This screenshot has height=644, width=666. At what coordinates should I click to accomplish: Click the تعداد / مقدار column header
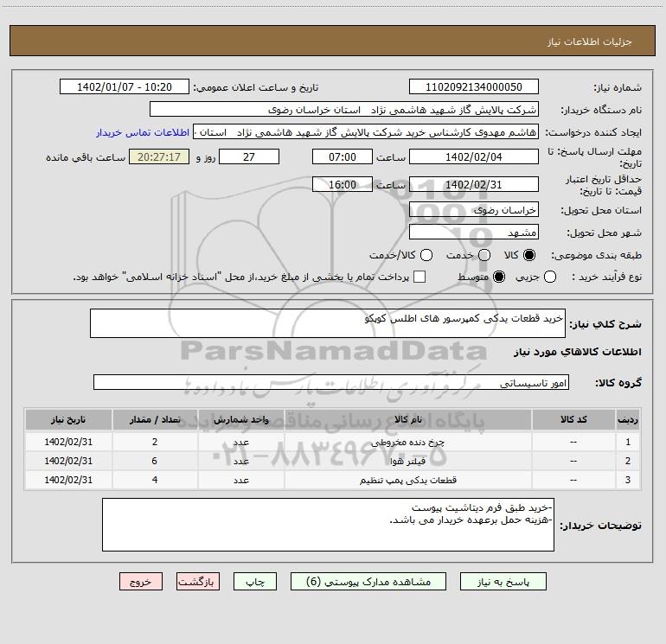[x=155, y=419]
